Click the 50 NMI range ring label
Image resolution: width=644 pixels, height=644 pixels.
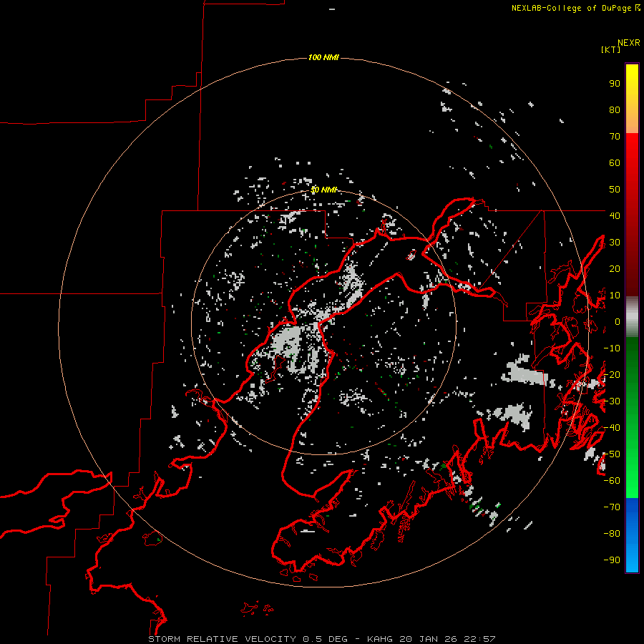click(x=323, y=190)
